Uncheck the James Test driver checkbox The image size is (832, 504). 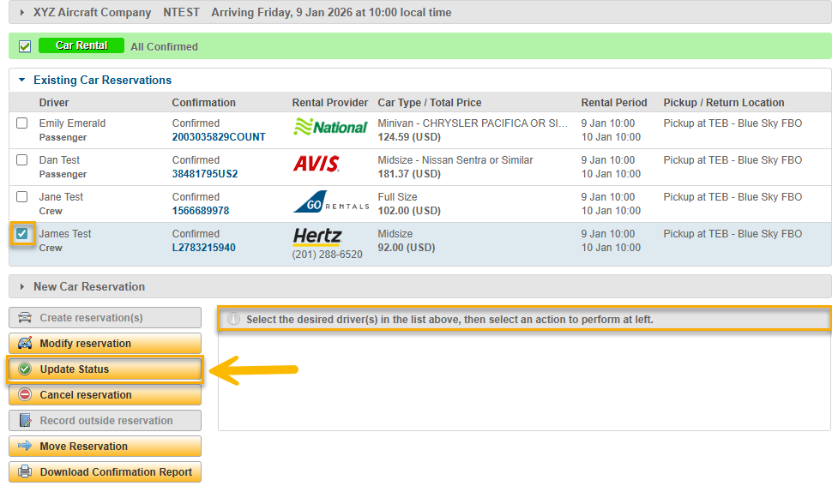[21, 233]
